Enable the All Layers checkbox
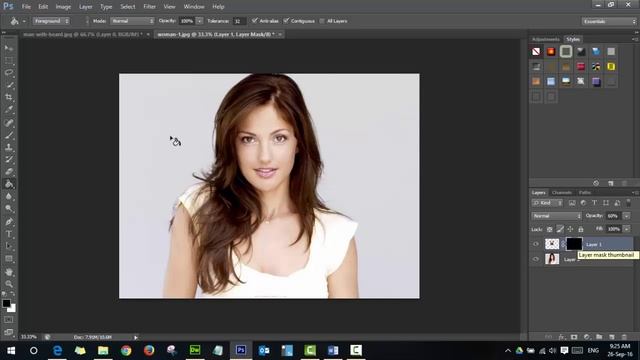Image resolution: width=640 pixels, height=360 pixels. [x=322, y=21]
